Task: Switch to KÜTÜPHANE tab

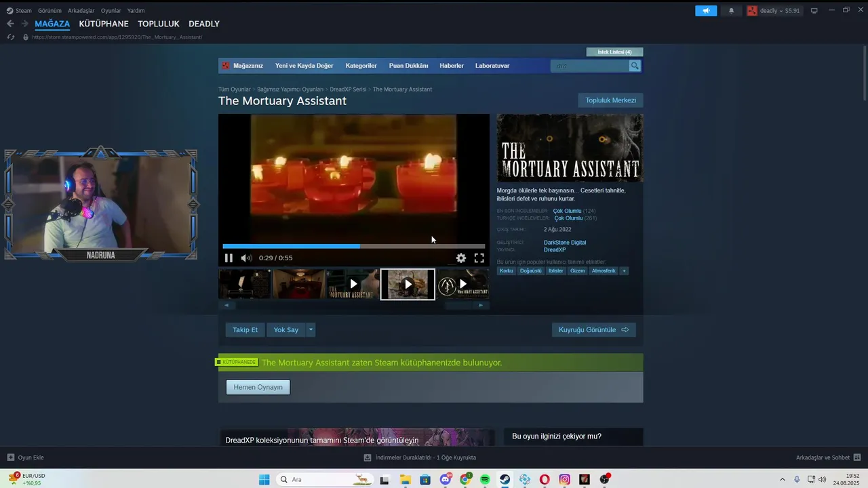Action: tap(104, 24)
